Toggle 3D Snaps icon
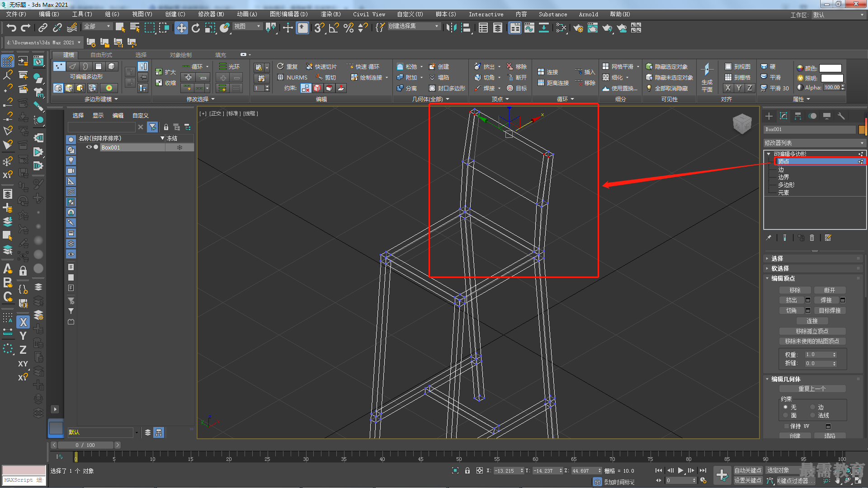This screenshot has width=868, height=488. coord(320,28)
